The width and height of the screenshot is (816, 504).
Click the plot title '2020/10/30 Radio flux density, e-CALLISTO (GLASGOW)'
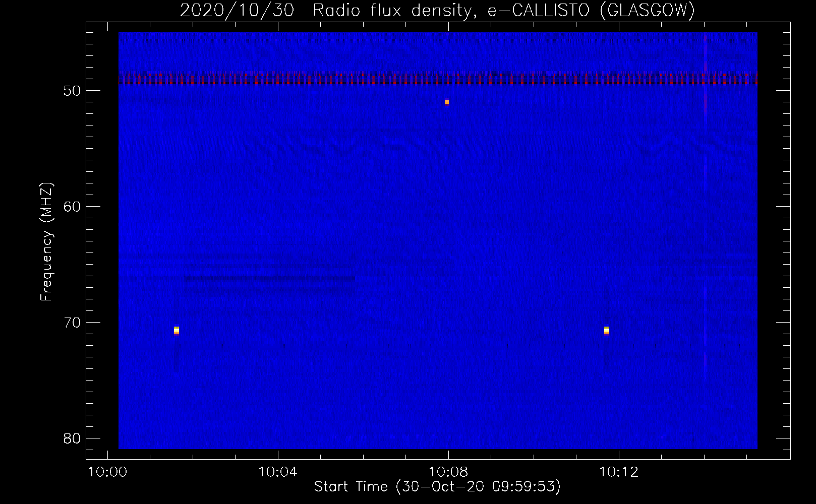[x=437, y=10]
